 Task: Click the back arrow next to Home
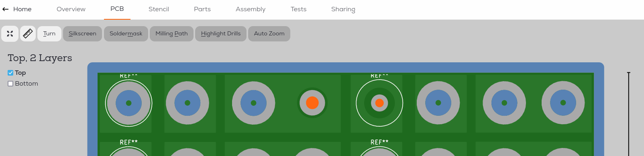coord(6,9)
